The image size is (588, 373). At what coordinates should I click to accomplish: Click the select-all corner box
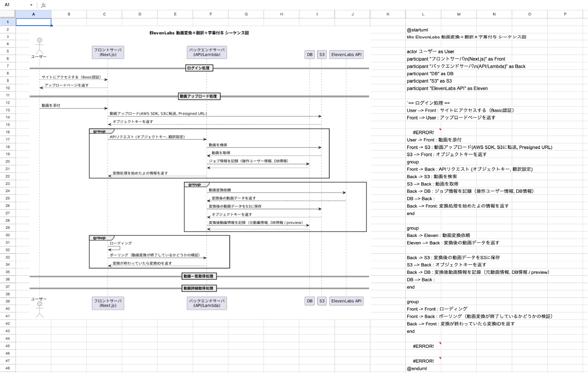(x=8, y=14)
